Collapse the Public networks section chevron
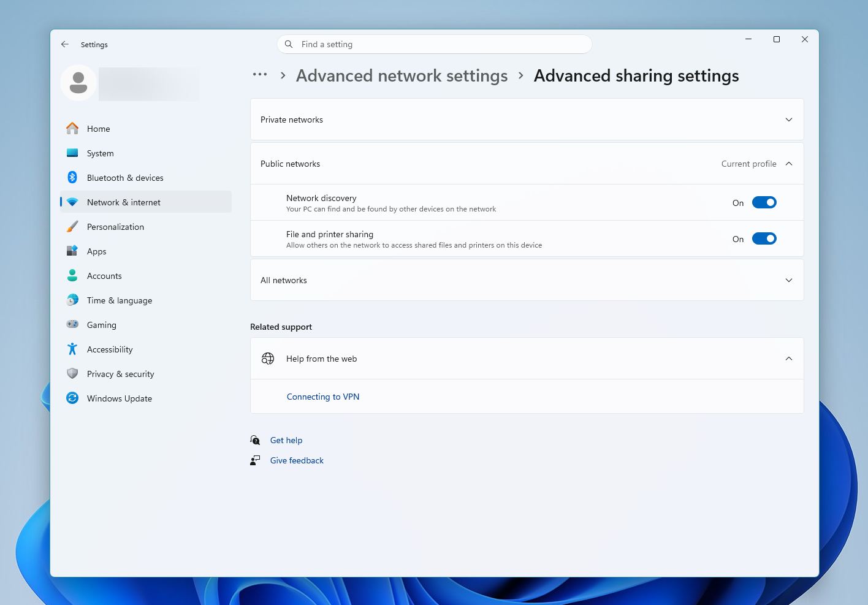This screenshot has width=868, height=605. coord(789,164)
